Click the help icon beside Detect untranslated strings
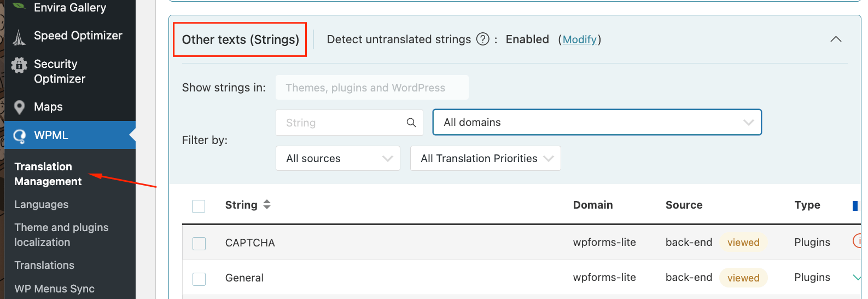This screenshot has height=299, width=868. 483,39
